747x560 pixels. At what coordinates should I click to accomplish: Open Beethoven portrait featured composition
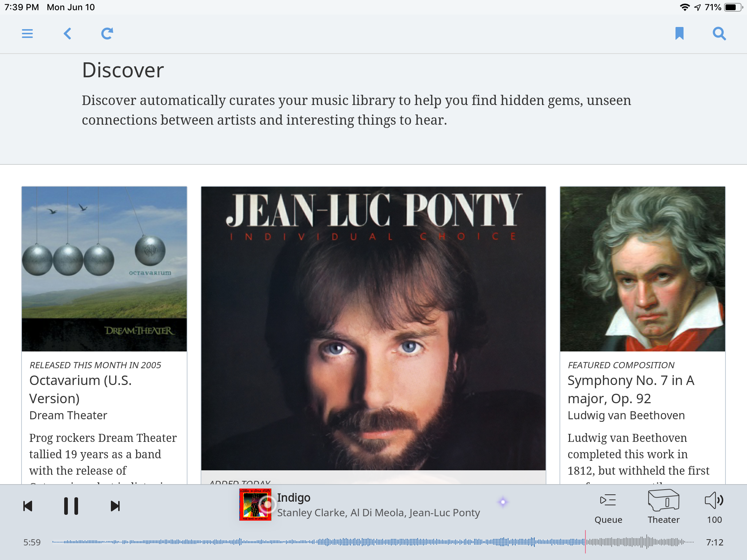pos(642,269)
